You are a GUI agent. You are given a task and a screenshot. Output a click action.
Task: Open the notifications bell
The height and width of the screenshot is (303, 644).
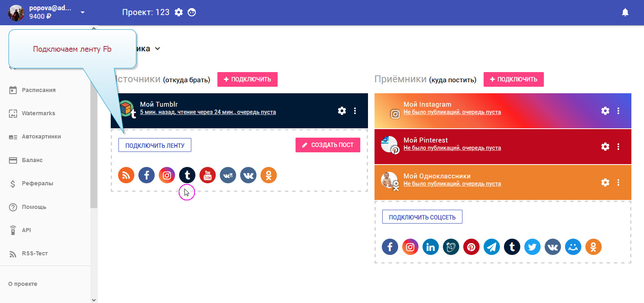(x=625, y=12)
